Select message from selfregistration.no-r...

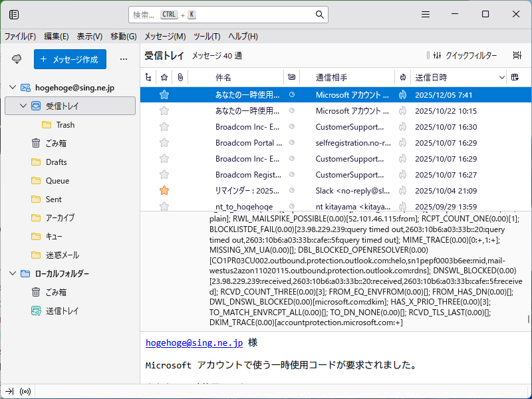click(x=336, y=142)
